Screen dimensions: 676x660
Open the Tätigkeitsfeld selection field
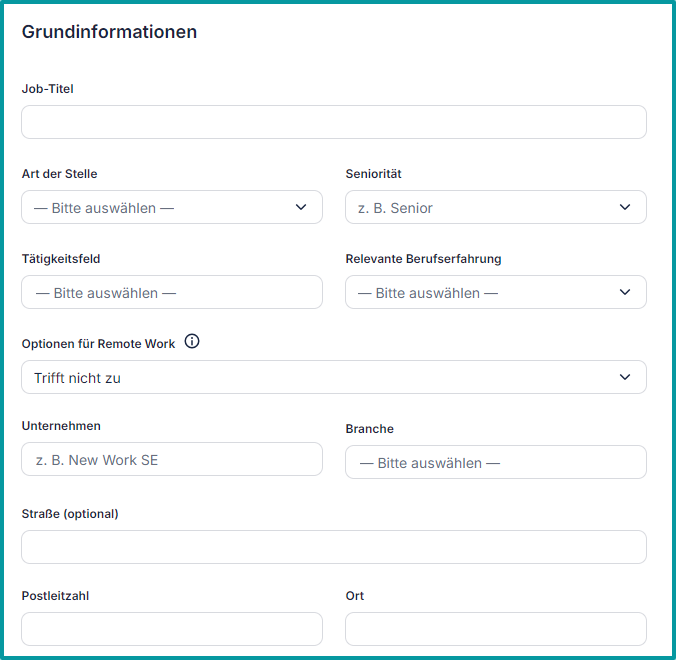click(171, 292)
